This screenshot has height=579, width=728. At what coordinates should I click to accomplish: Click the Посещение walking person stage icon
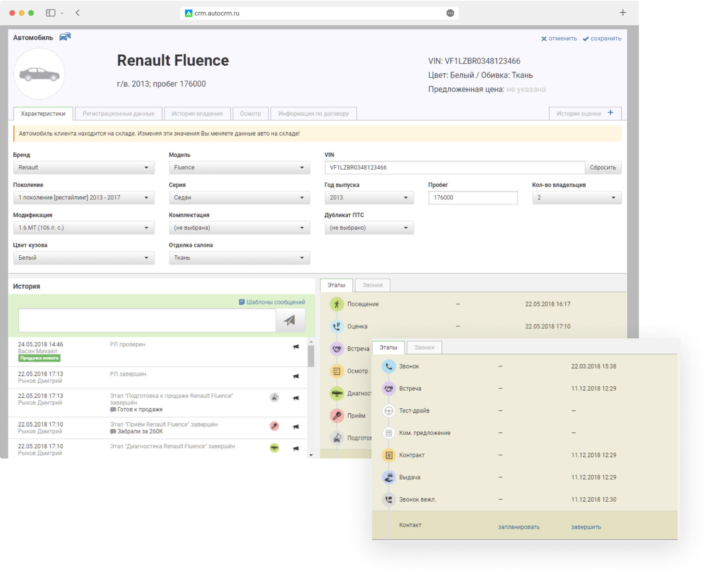(337, 305)
